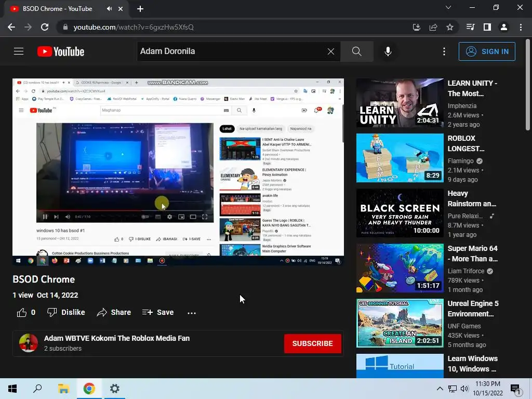Image resolution: width=532 pixels, height=399 pixels.
Task: Run search with magnifier button
Action: click(356, 51)
